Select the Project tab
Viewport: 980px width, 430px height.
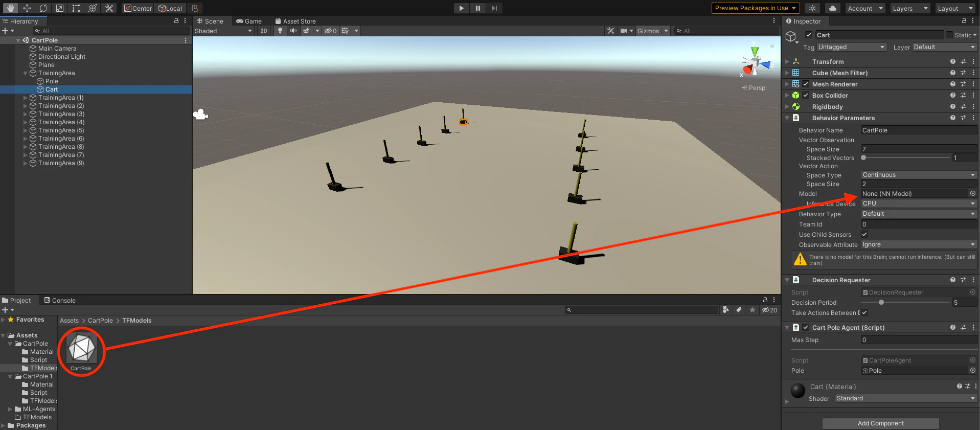click(16, 300)
